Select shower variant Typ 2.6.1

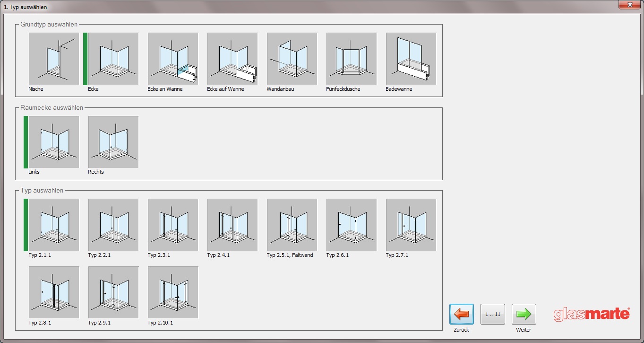(x=352, y=225)
